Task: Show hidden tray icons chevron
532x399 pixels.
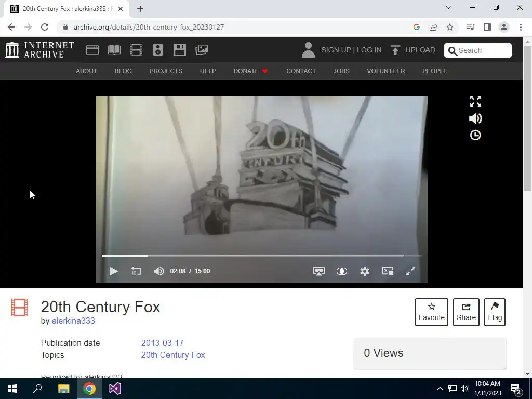Action: (440, 389)
